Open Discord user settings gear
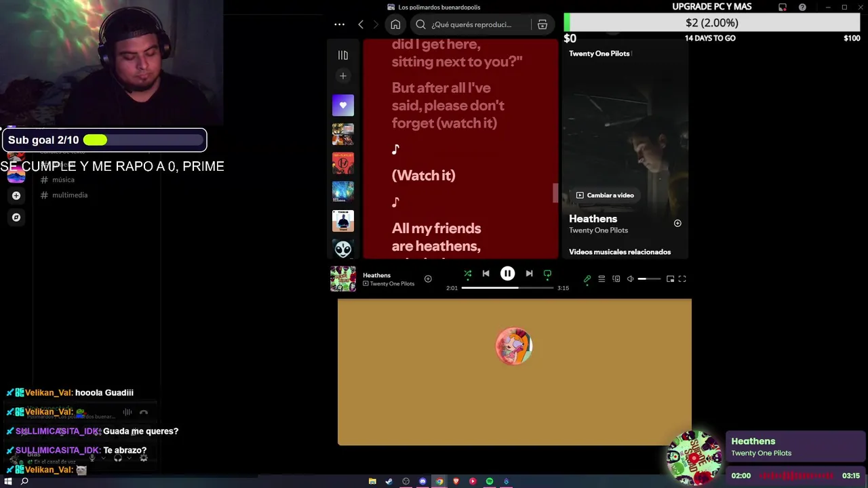 (143, 458)
